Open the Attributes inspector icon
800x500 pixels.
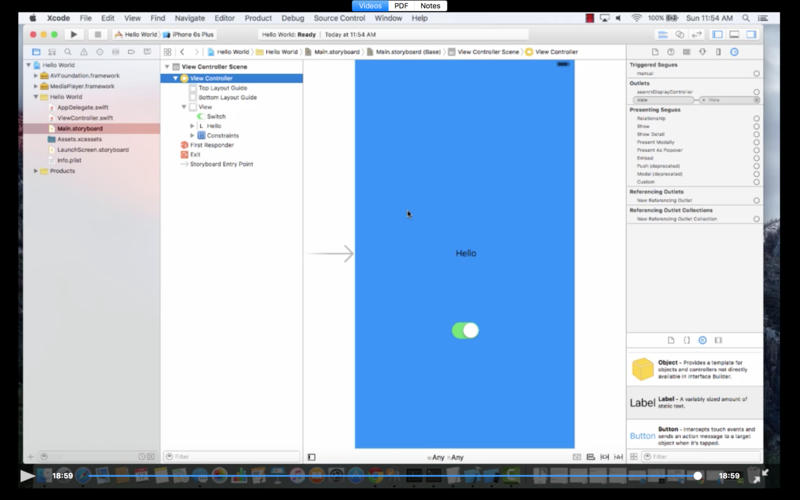(x=703, y=52)
